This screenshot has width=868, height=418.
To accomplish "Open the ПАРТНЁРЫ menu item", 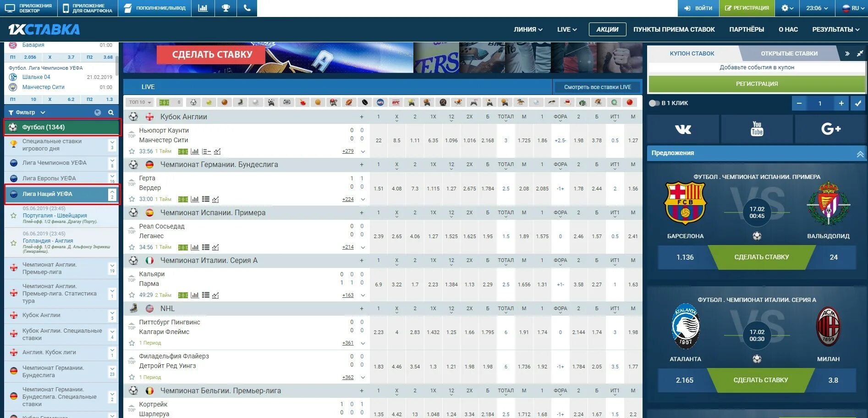I will point(747,29).
